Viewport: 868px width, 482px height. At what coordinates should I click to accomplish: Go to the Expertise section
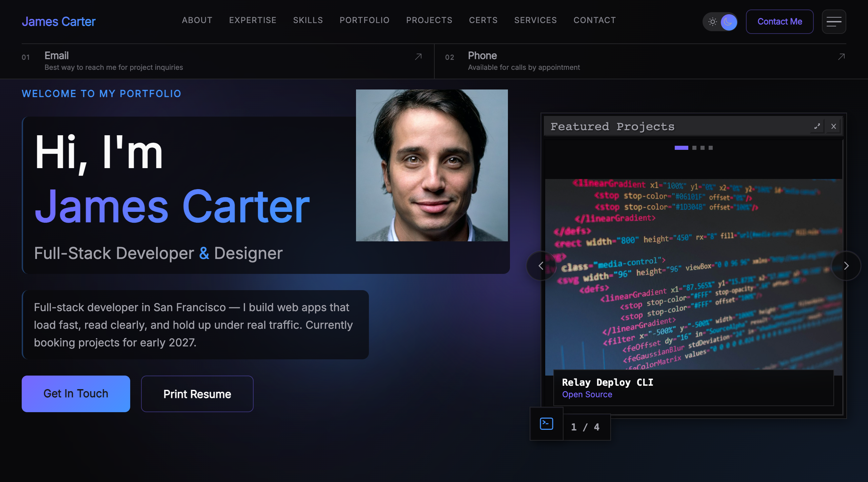click(x=253, y=20)
